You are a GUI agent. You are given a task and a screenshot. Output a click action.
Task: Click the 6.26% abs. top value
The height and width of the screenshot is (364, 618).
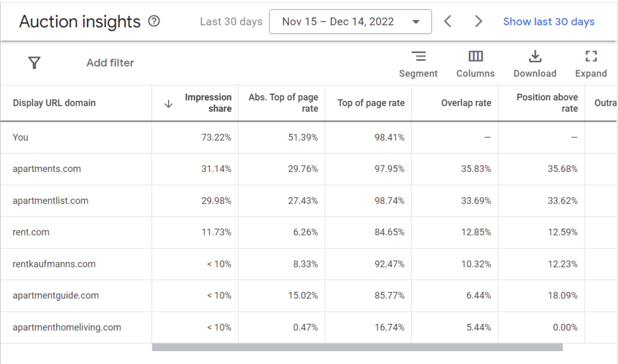point(305,232)
